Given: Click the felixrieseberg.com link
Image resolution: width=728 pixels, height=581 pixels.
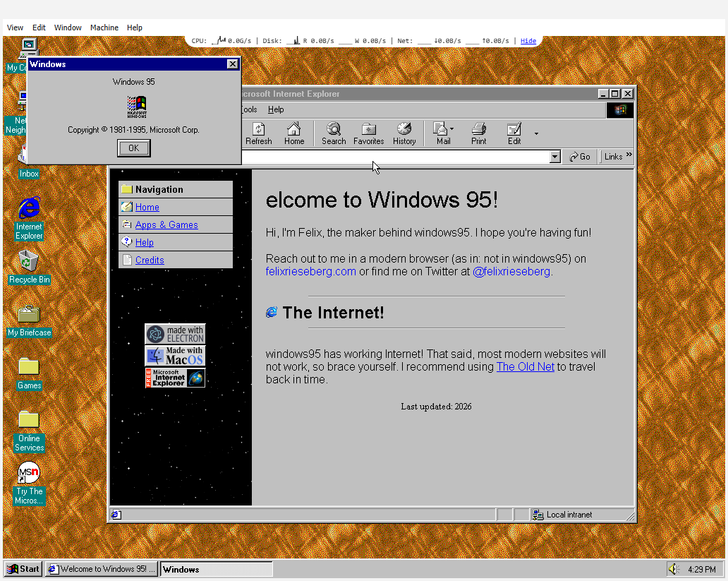Looking at the screenshot, I should click(310, 272).
